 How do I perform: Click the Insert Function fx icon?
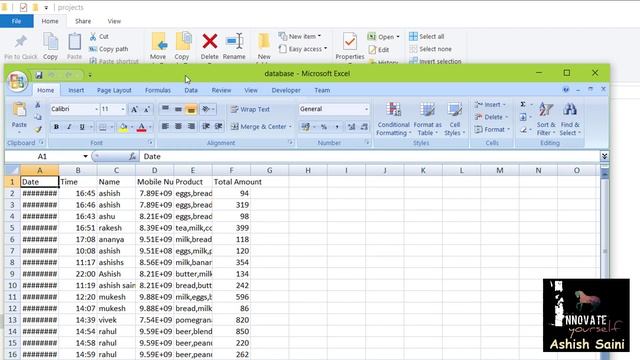[132, 156]
